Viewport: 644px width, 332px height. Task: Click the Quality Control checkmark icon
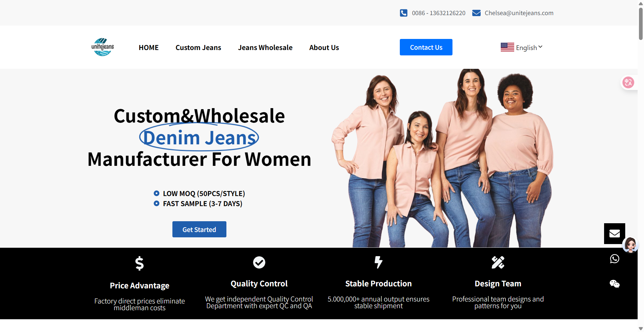click(259, 263)
